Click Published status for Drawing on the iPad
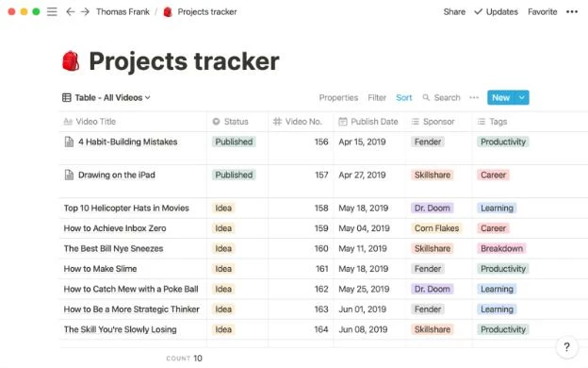The height and width of the screenshot is (368, 588). [234, 175]
